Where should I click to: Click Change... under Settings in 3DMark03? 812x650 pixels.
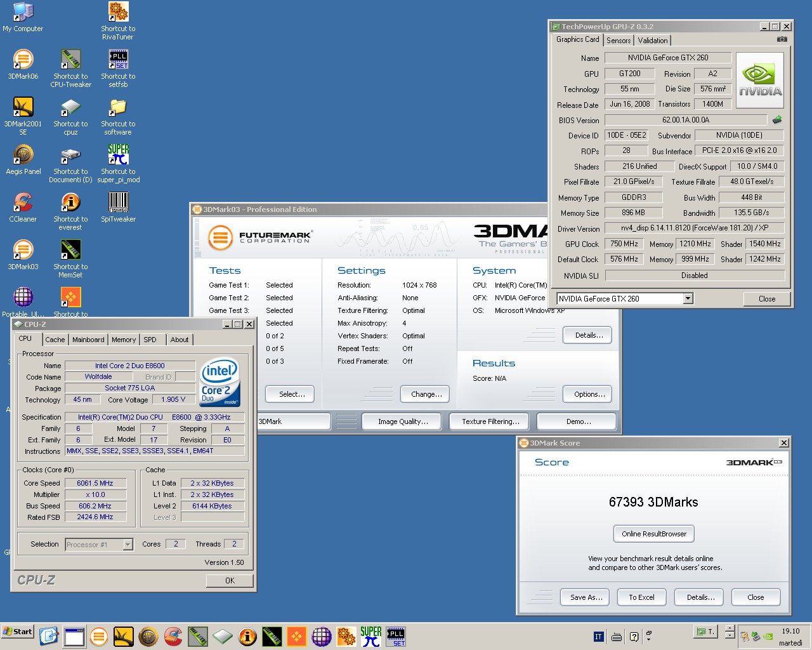click(426, 394)
